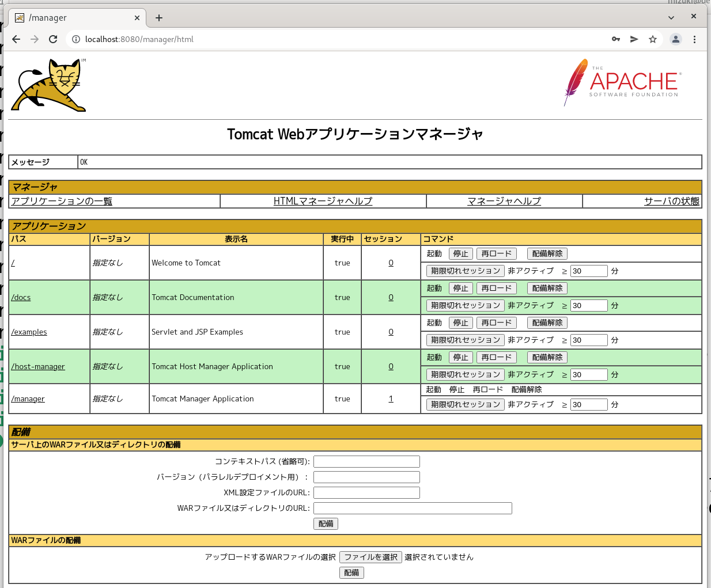The image size is (711, 588).
Task: Click 配備 button under server WAR section
Action: click(x=326, y=523)
